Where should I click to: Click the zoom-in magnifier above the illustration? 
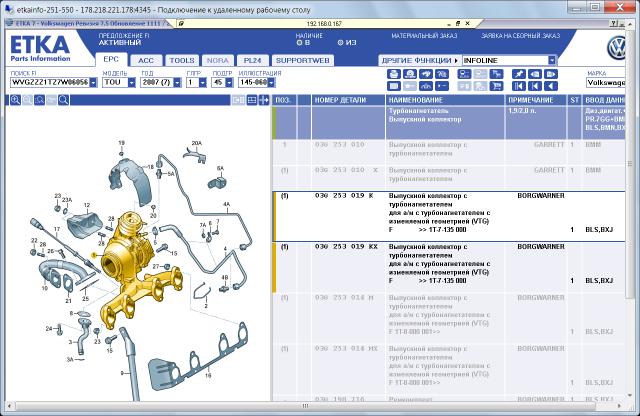coord(16,100)
